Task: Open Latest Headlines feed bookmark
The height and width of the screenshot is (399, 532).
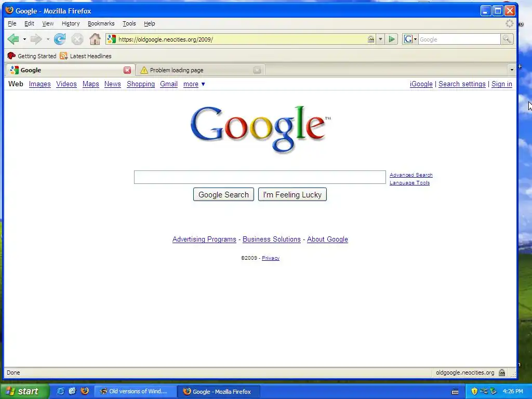Action: [86, 56]
